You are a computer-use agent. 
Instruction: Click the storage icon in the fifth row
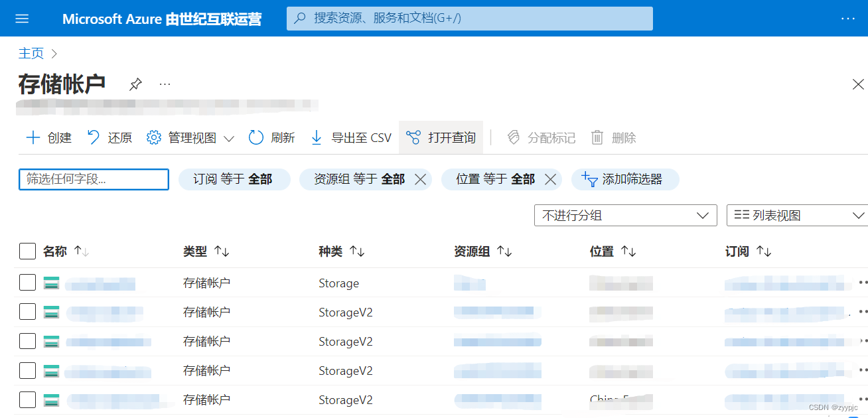coord(52,400)
